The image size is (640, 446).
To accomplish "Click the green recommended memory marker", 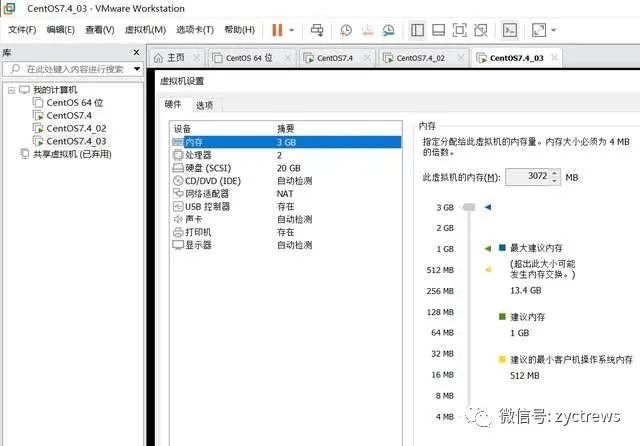I will [x=488, y=249].
